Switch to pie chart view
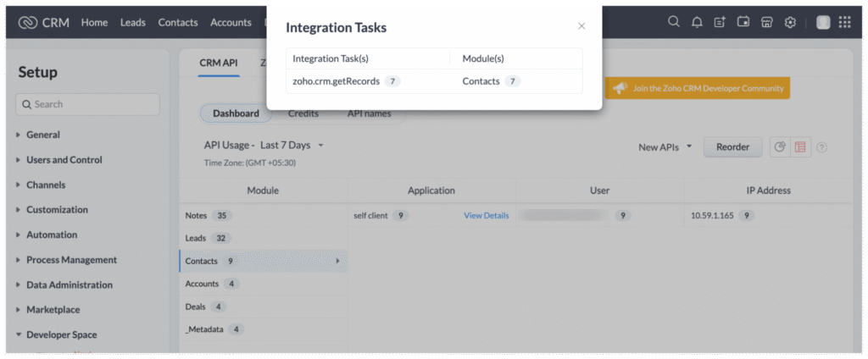 (780, 147)
